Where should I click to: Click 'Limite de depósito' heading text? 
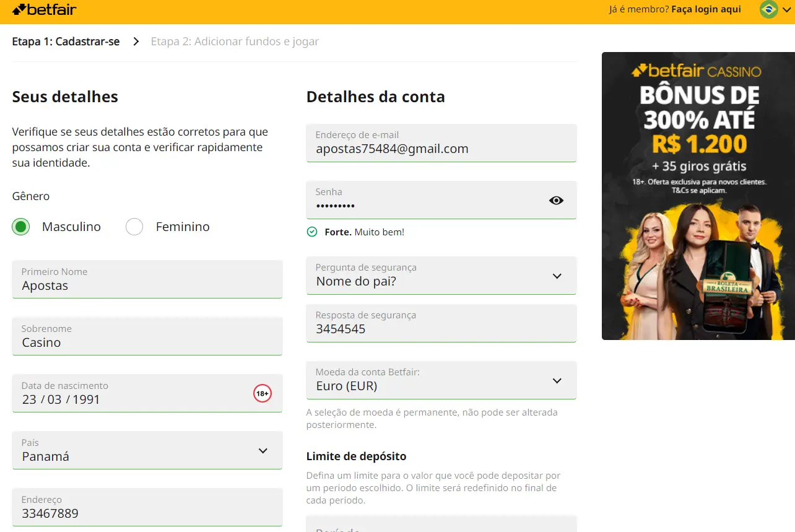[357, 456]
